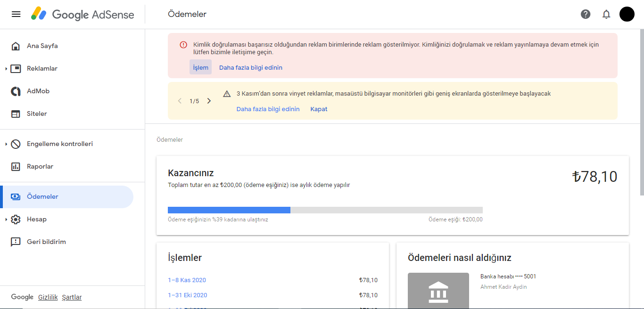
Task: Click the Reklamlar ads icon
Action: [16, 68]
